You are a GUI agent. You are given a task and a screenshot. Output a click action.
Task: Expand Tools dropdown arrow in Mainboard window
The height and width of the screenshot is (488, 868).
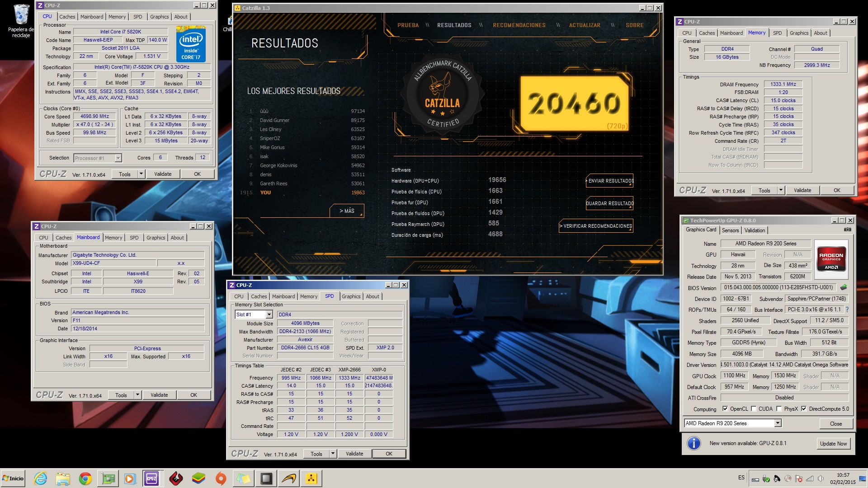(137, 395)
